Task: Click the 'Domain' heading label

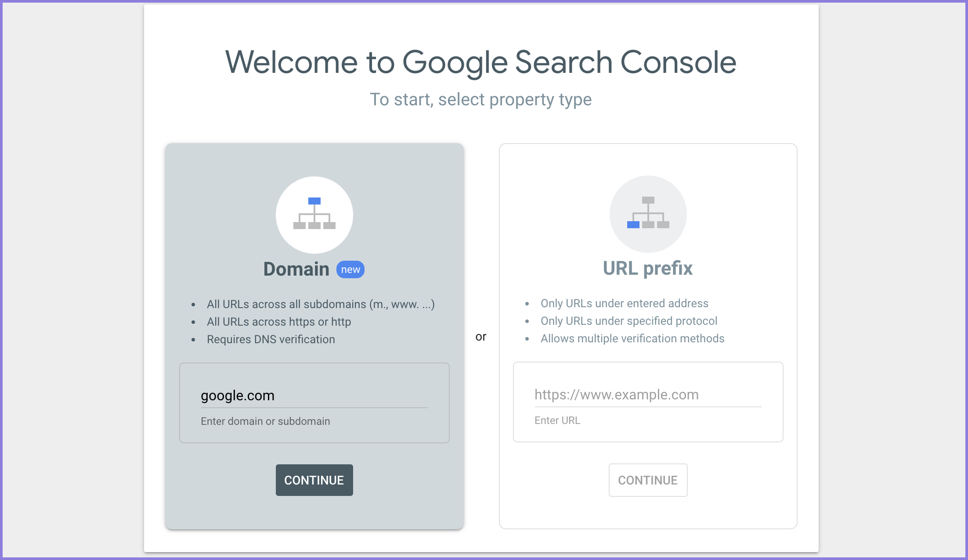Action: pyautogui.click(x=296, y=269)
